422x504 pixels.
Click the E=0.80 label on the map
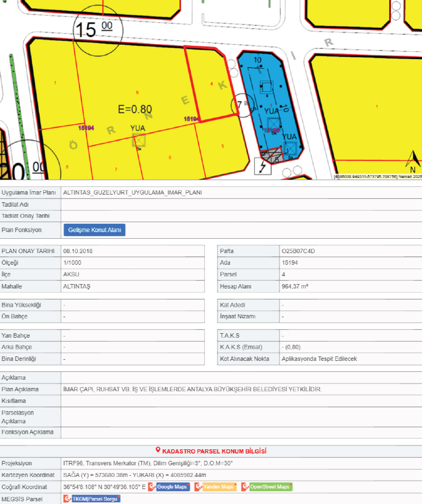(135, 109)
